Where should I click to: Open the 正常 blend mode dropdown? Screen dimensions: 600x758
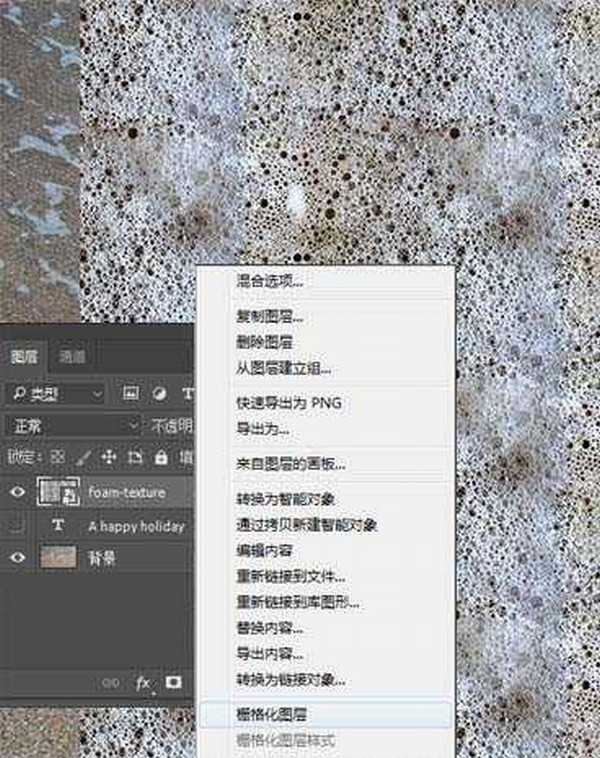pos(74,426)
